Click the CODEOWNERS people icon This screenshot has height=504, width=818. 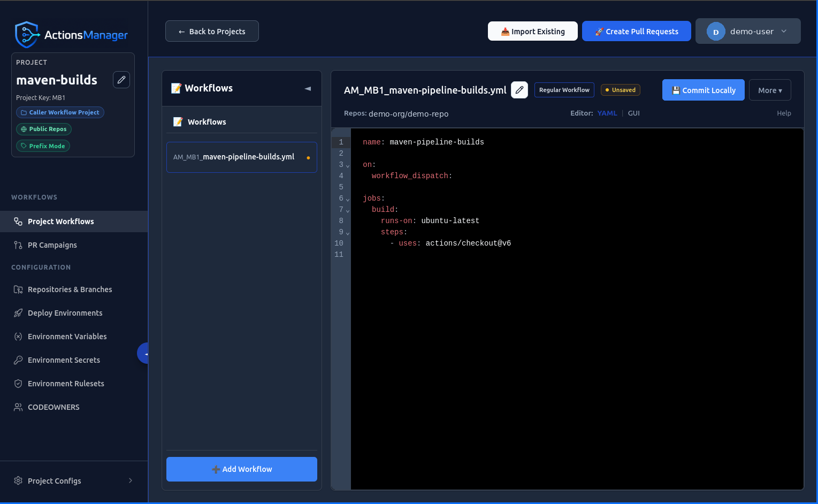(x=18, y=407)
